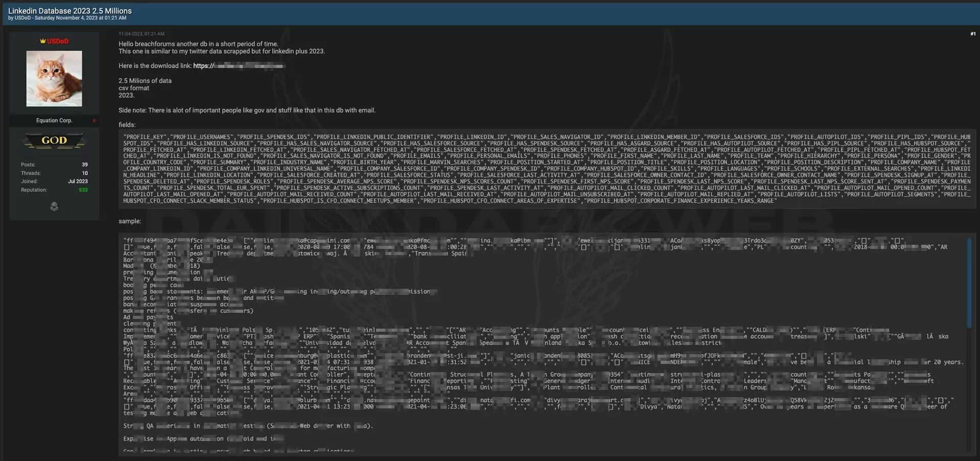Click the small medal icon below Reputation
Screen dimensions: 980x461
[53, 206]
